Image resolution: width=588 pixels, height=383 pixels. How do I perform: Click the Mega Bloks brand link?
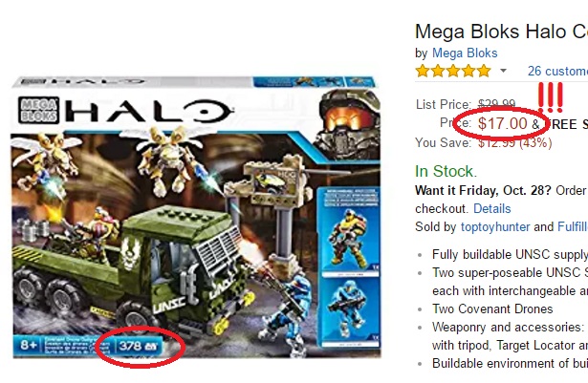click(x=465, y=53)
